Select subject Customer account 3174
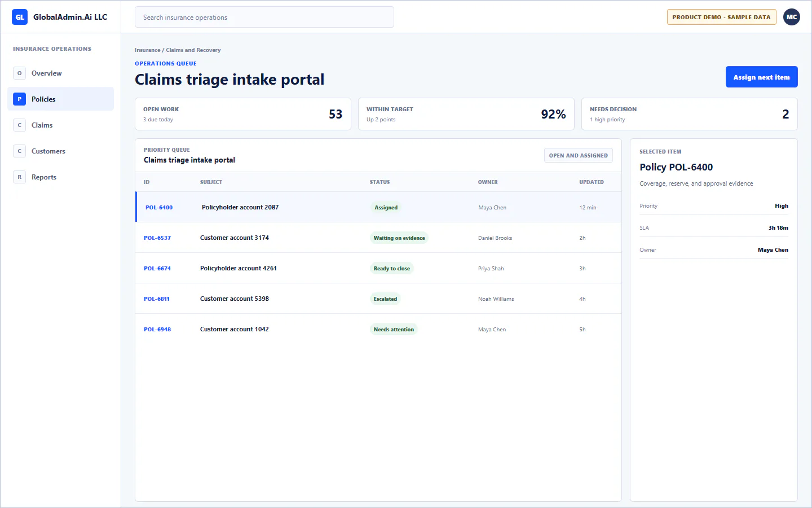The image size is (812, 508). pos(235,238)
